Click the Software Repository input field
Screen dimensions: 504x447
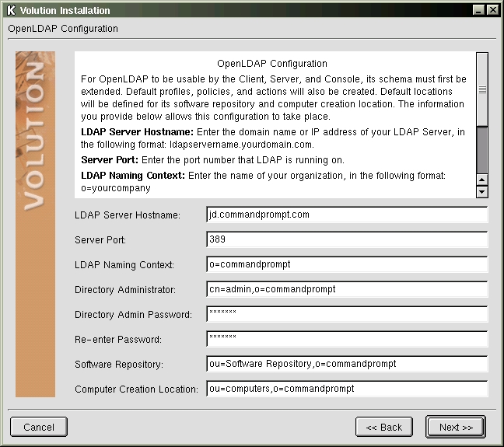[x=347, y=364]
